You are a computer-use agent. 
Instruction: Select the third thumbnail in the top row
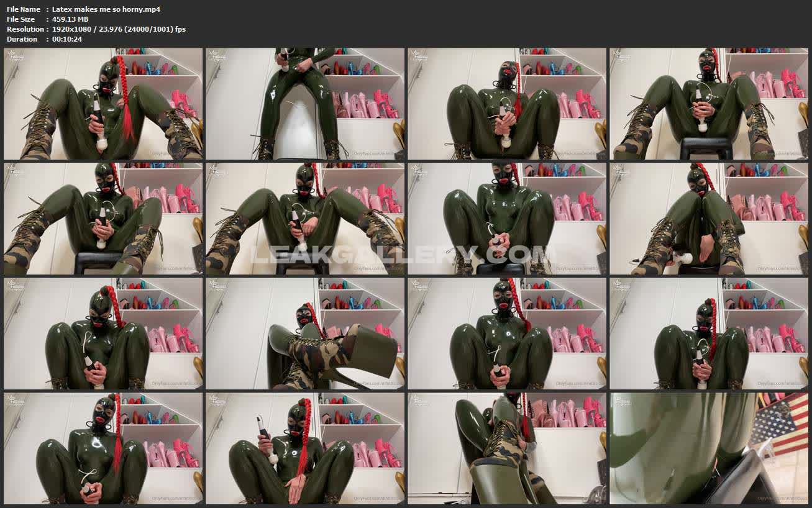pyautogui.click(x=507, y=104)
